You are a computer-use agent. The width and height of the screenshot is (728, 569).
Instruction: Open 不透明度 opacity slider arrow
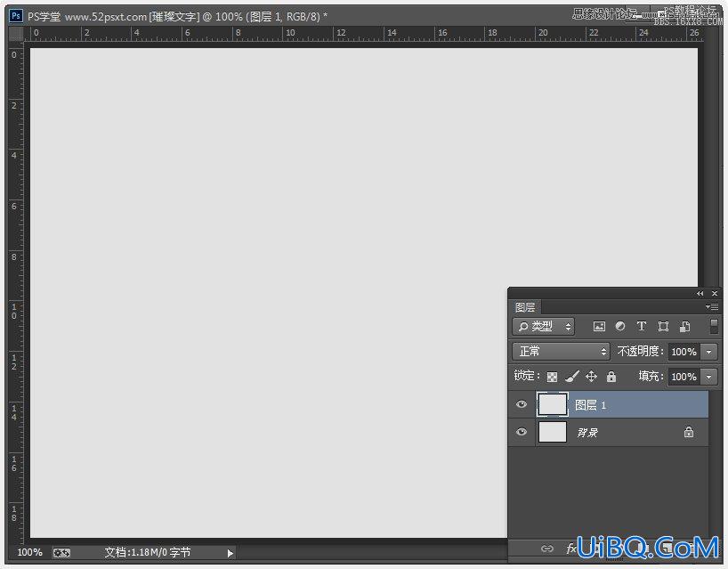click(x=709, y=352)
